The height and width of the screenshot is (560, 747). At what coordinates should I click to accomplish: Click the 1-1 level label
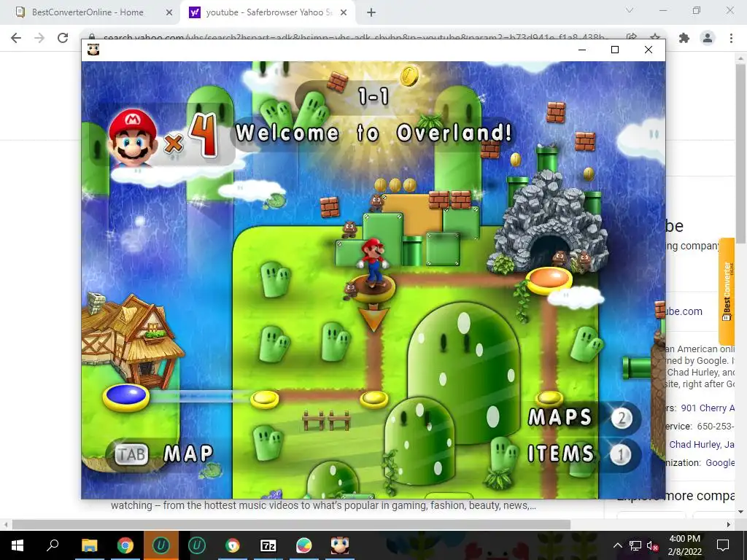tap(373, 97)
